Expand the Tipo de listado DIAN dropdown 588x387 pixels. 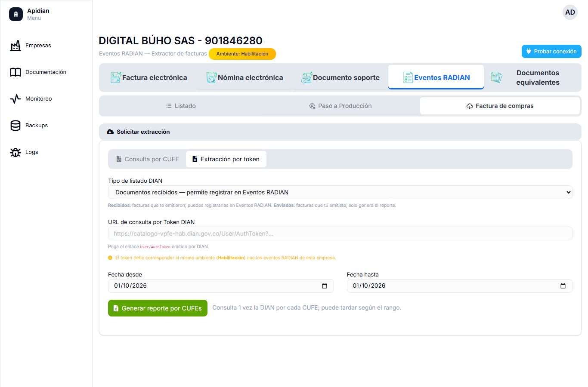click(x=340, y=192)
